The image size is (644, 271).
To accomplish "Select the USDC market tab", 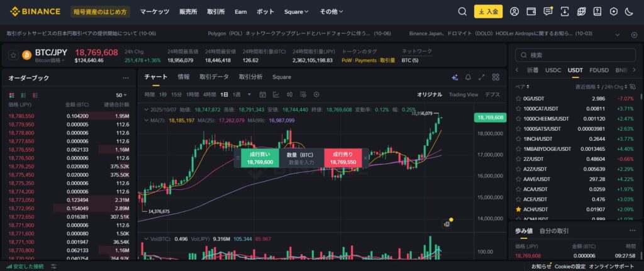I will click(553, 70).
